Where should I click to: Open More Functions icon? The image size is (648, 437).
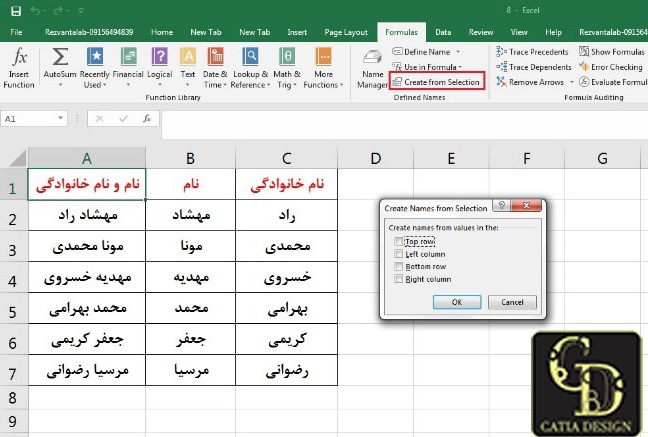(x=323, y=57)
